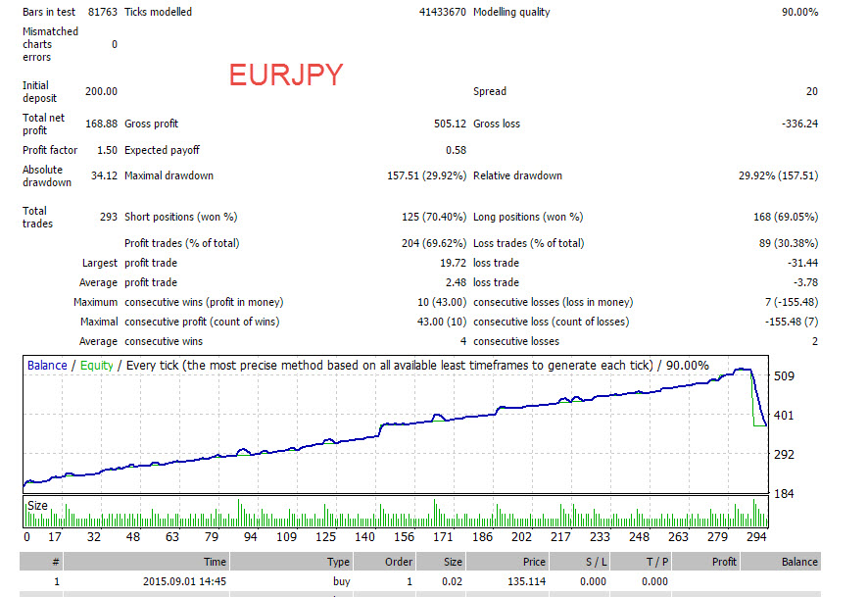This screenshot has height=597, width=868.
Task: Select average profit trade value 2.48
Action: click(456, 282)
